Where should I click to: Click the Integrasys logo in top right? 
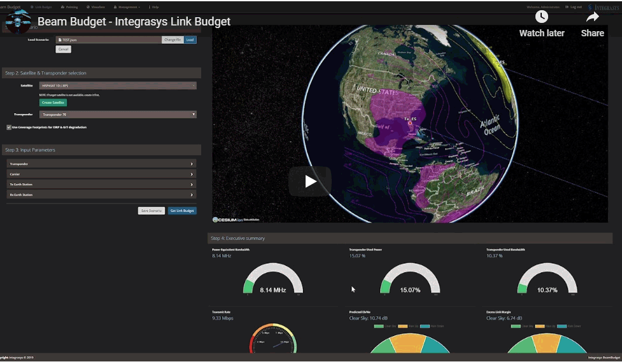[602, 7]
